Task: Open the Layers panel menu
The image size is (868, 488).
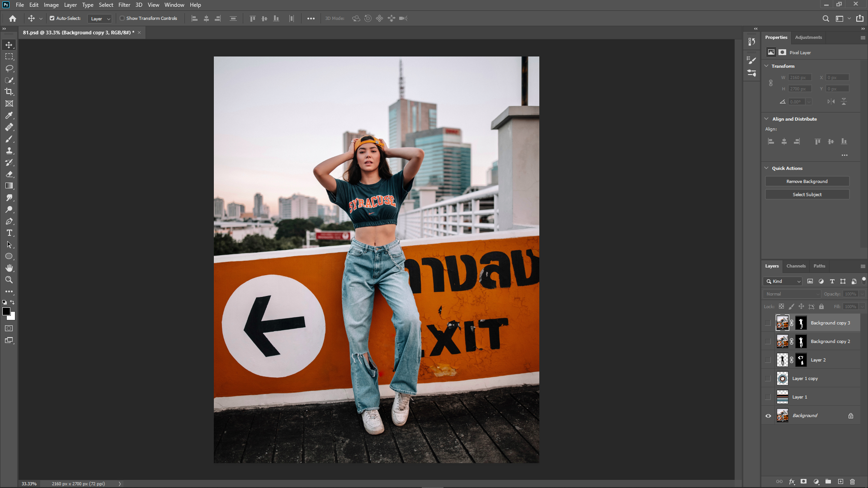Action: (863, 266)
